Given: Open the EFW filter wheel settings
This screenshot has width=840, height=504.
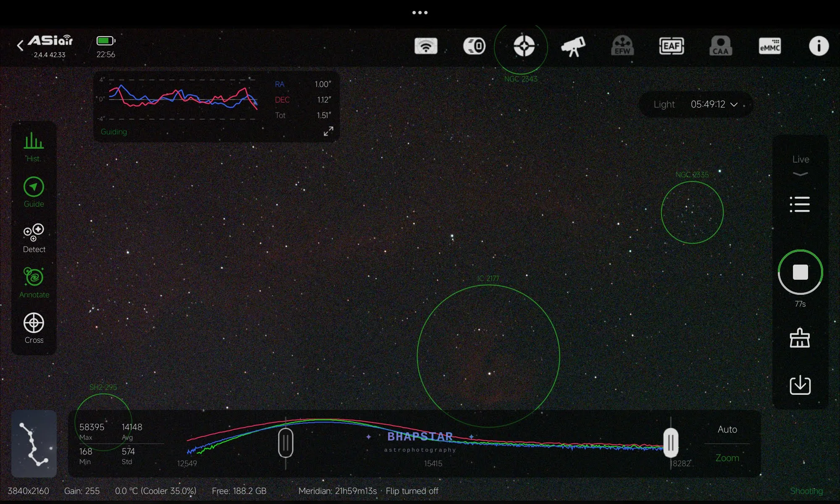Looking at the screenshot, I should tap(622, 46).
